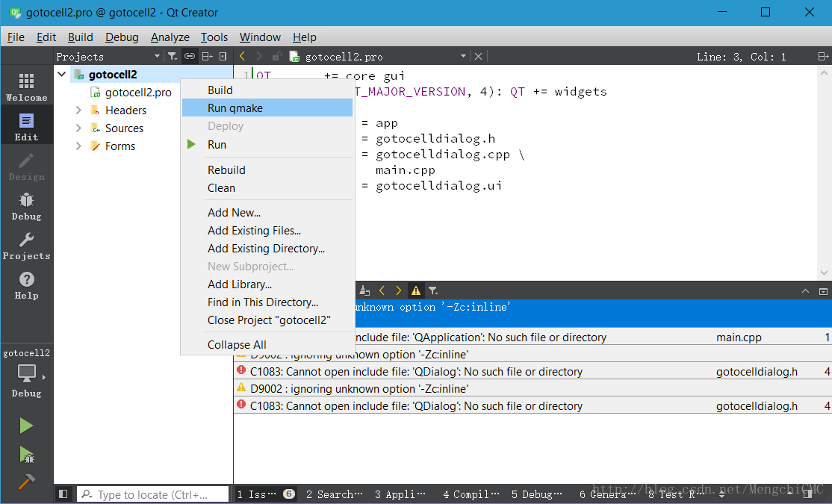Open Debug mode with bug icon
The height and width of the screenshot is (504, 832).
pos(26,205)
